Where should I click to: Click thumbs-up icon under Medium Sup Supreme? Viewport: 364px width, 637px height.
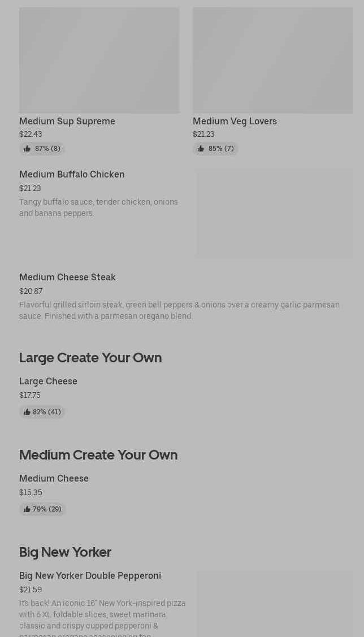(x=27, y=149)
